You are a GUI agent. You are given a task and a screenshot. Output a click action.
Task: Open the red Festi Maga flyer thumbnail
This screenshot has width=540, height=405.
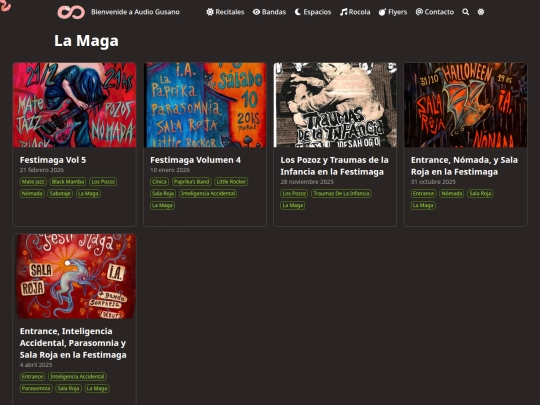(x=74, y=276)
